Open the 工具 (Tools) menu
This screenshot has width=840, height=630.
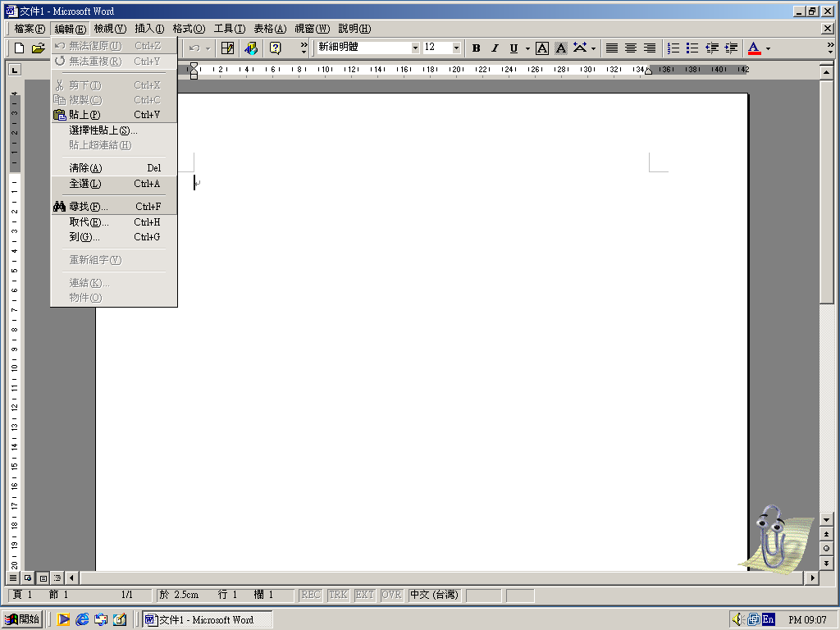point(230,29)
